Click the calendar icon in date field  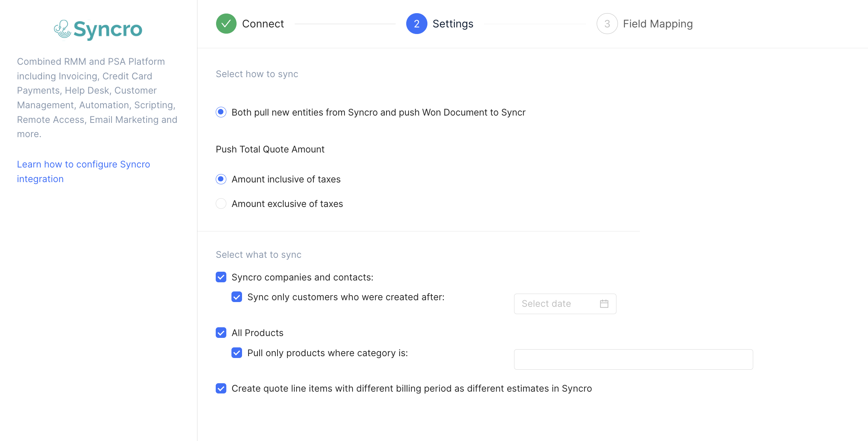click(604, 304)
